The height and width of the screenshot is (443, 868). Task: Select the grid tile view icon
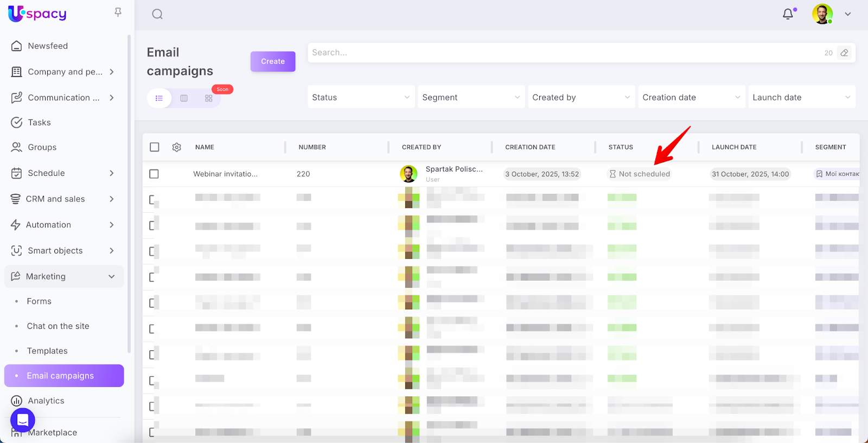click(x=209, y=98)
